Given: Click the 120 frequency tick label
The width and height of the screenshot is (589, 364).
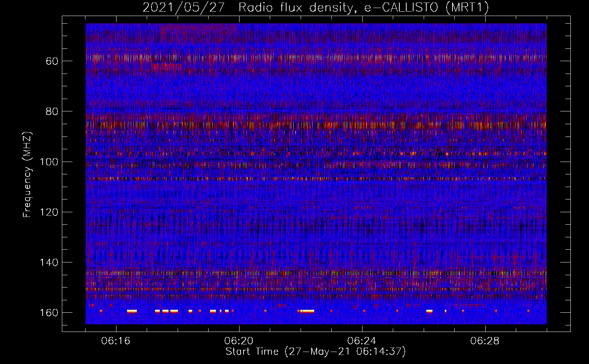Looking at the screenshot, I should pos(49,212).
